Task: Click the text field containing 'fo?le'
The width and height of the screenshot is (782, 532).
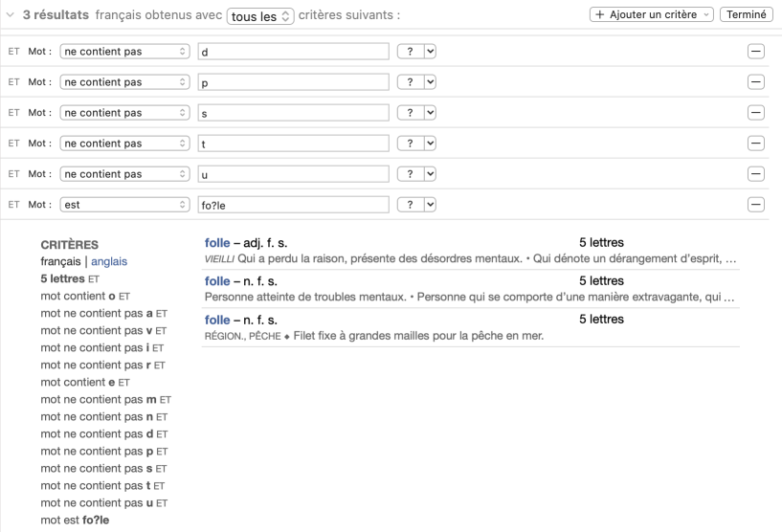Action: click(x=293, y=205)
